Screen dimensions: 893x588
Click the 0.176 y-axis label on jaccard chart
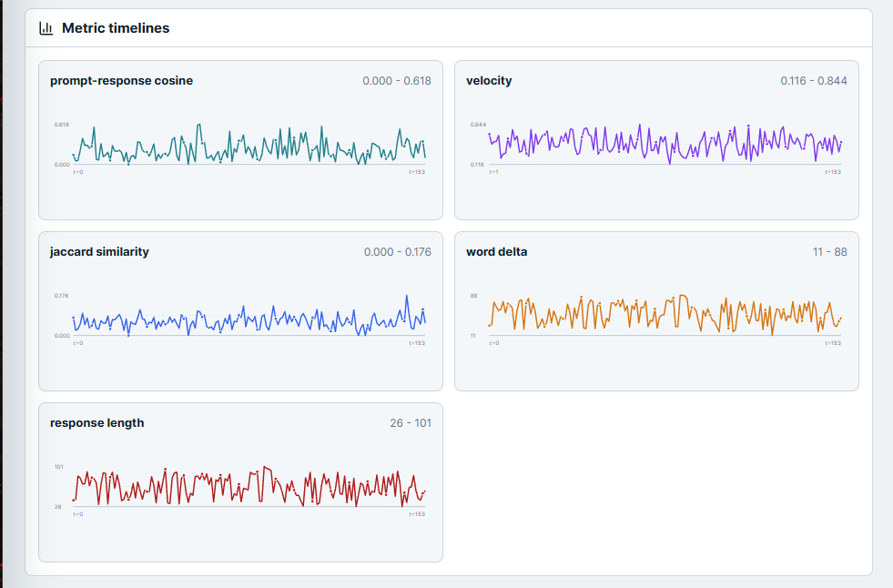61,296
